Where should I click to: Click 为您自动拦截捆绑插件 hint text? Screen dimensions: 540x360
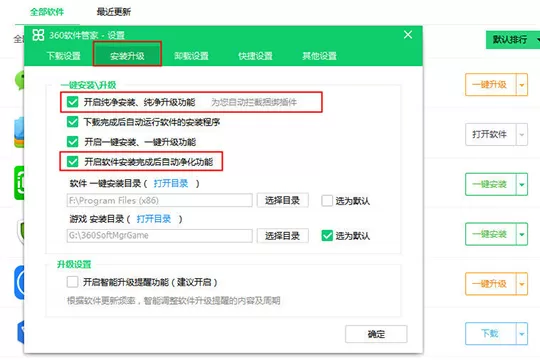(254, 102)
